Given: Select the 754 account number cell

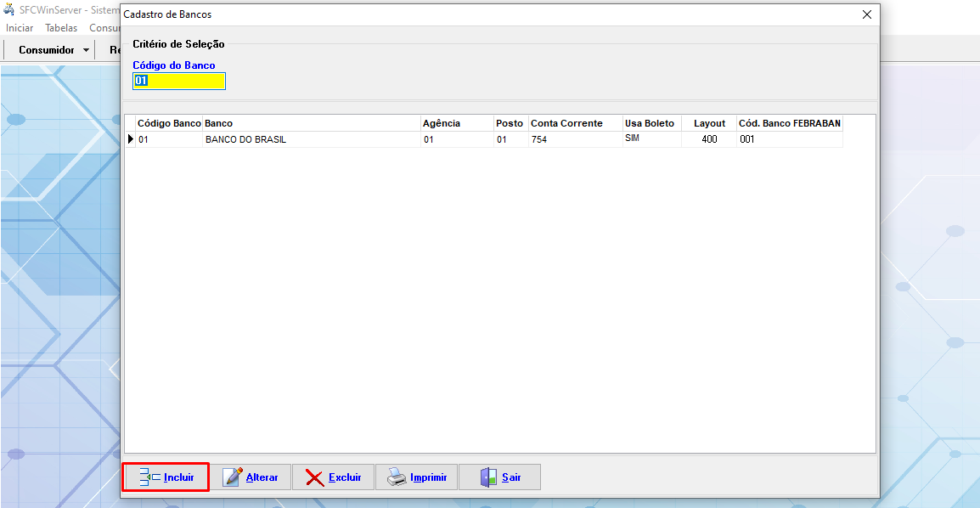Looking at the screenshot, I should (539, 139).
